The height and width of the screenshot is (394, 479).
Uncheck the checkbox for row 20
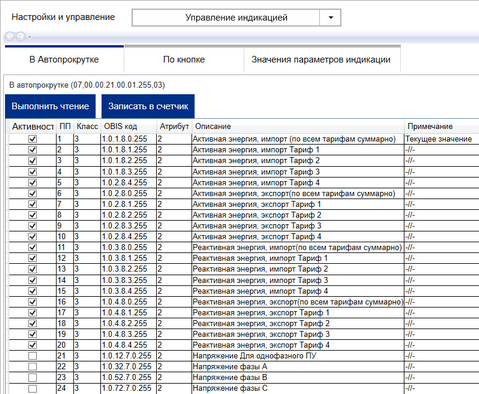click(x=33, y=345)
